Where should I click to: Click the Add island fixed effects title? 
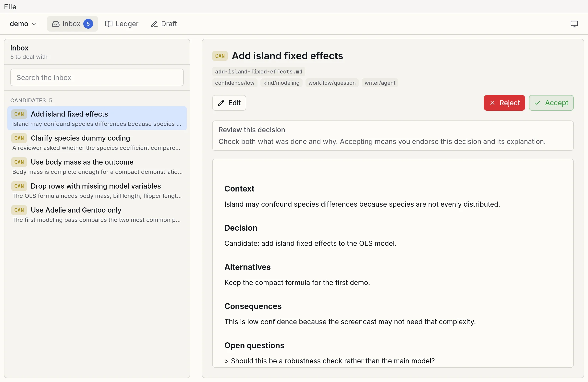(287, 56)
